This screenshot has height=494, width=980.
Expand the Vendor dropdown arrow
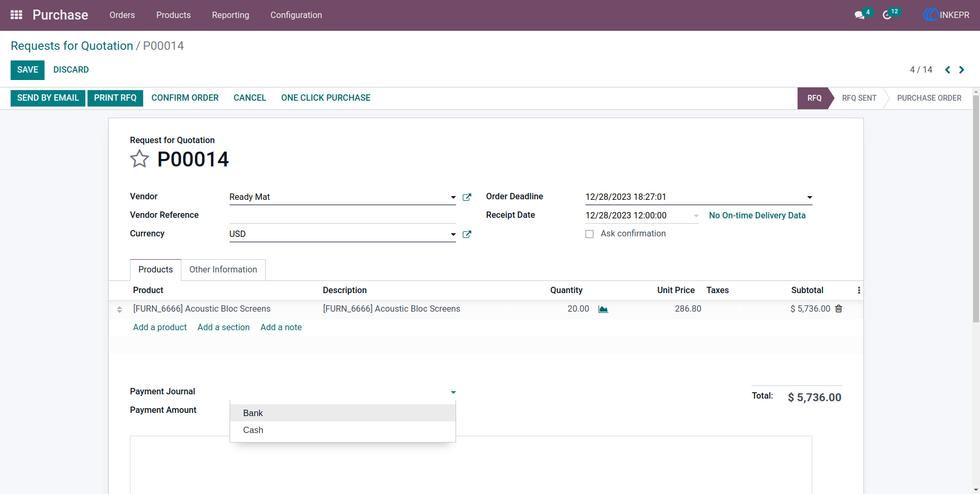[453, 197]
